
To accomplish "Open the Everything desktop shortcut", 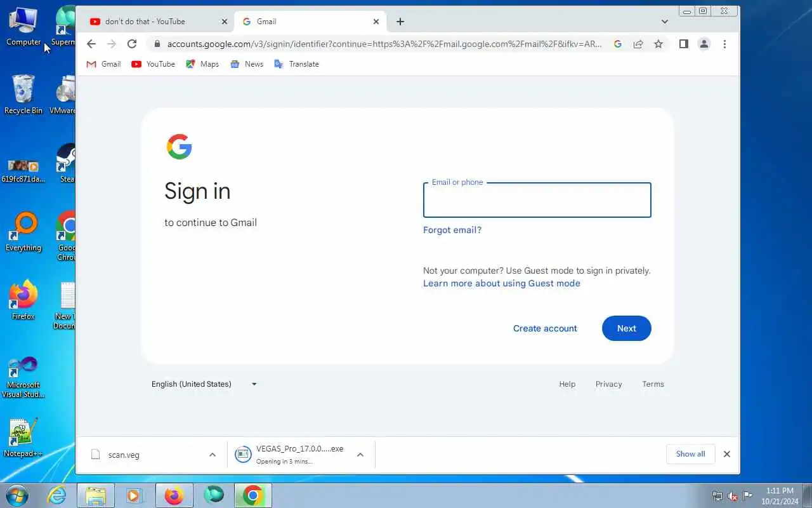I will pyautogui.click(x=23, y=232).
